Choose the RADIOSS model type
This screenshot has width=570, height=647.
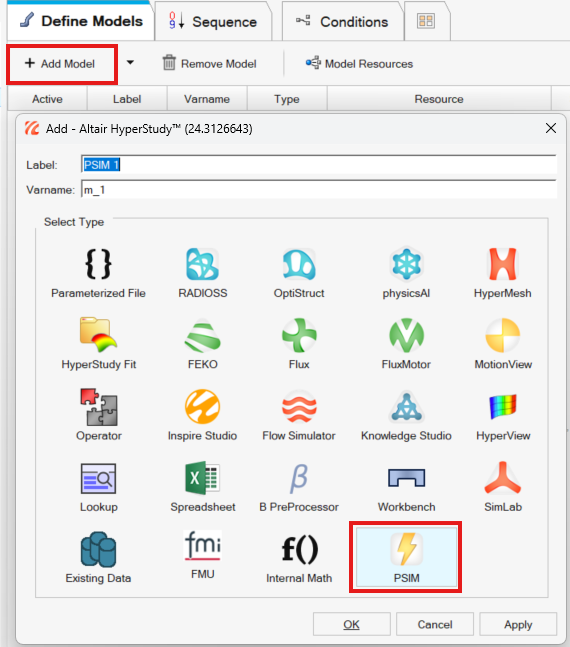tap(202, 273)
